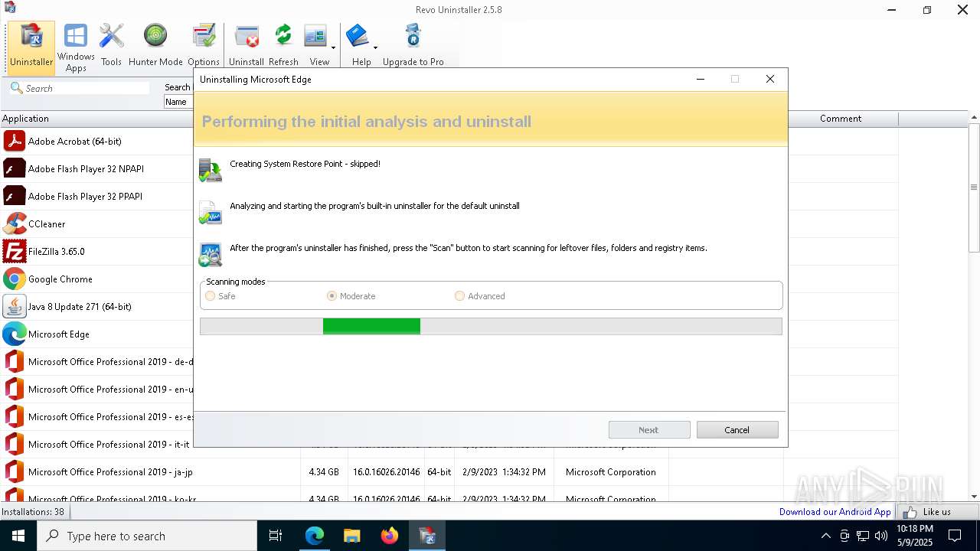980x551 pixels.
Task: Cancel the Microsoft Edge uninstall
Action: coord(737,430)
